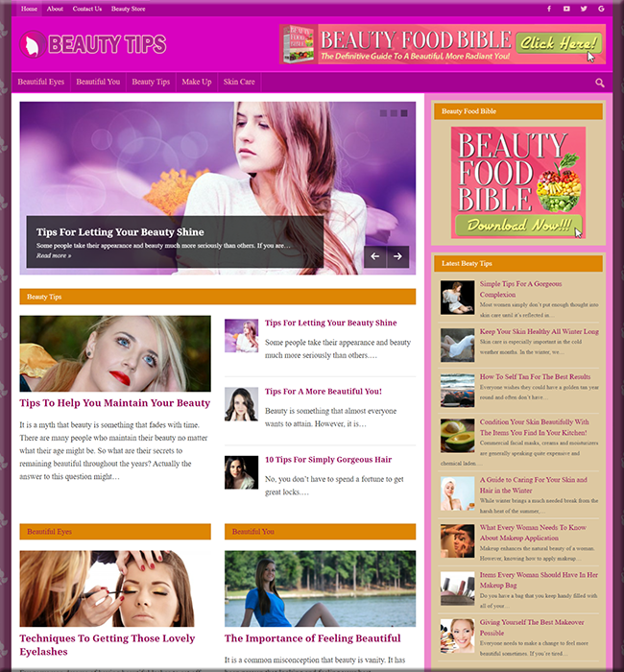Click the blonde woman red lips featured image

coord(115,353)
